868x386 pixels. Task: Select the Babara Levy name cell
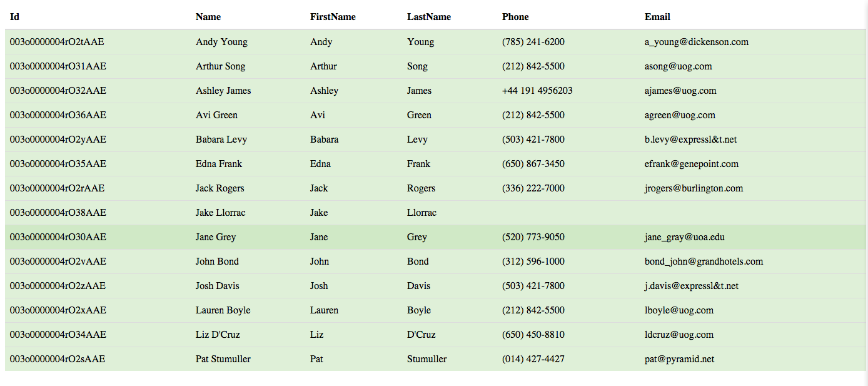coord(221,140)
